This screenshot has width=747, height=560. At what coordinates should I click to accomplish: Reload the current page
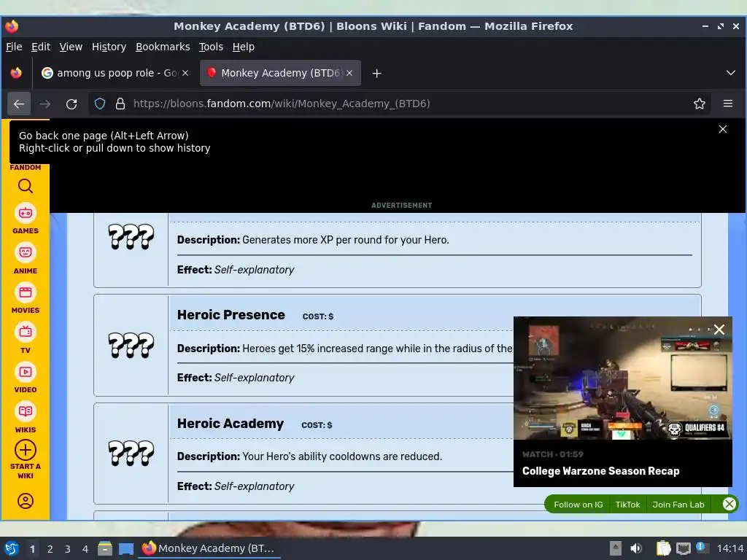(71, 104)
